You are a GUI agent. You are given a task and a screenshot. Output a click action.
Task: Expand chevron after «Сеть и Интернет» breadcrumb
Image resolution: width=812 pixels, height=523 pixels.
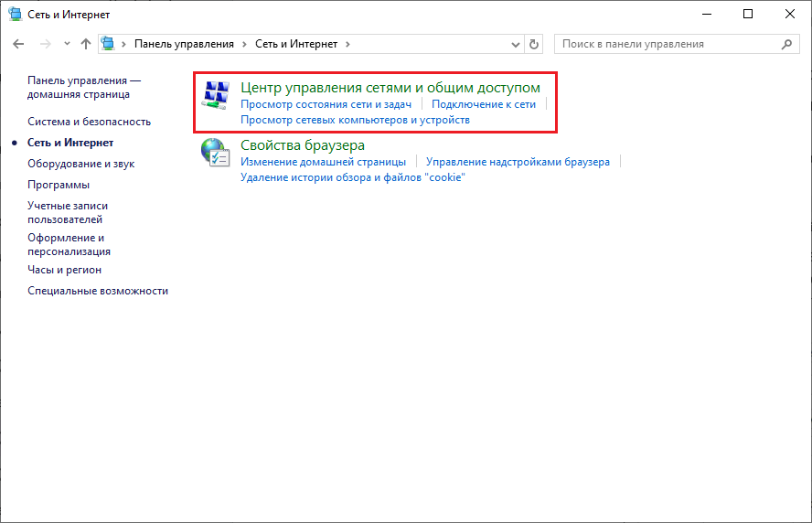tap(347, 44)
